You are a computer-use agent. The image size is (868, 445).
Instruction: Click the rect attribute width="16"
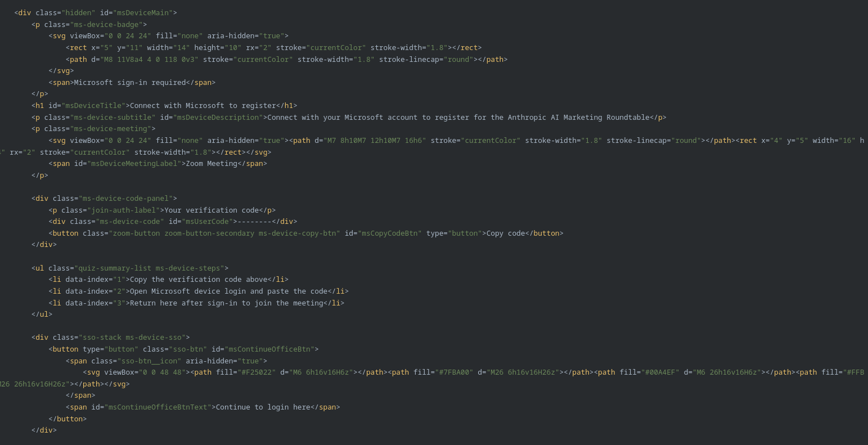tap(834, 140)
